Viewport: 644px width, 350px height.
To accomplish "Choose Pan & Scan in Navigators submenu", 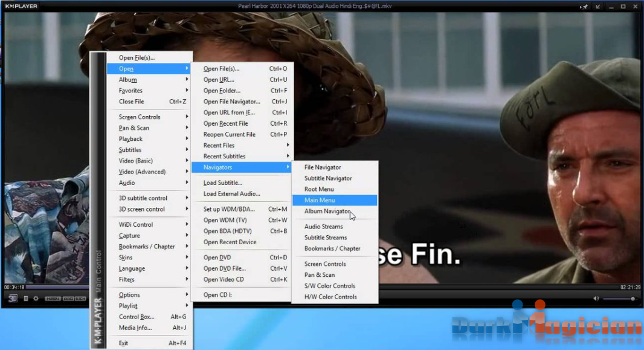I will (335, 275).
